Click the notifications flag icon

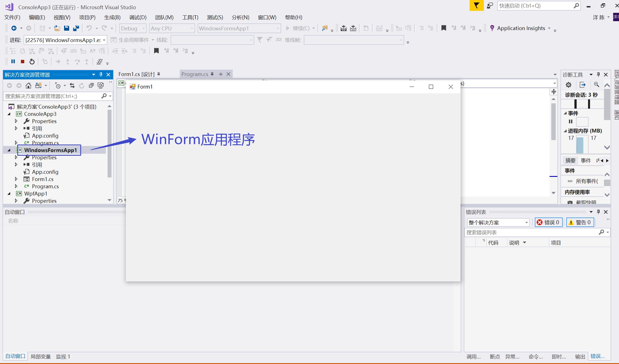[x=476, y=6]
